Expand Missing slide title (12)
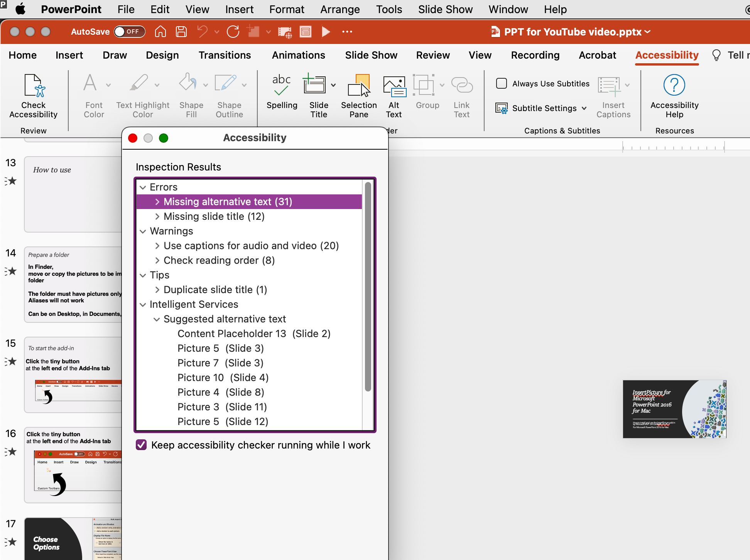The height and width of the screenshot is (560, 750). pyautogui.click(x=157, y=216)
